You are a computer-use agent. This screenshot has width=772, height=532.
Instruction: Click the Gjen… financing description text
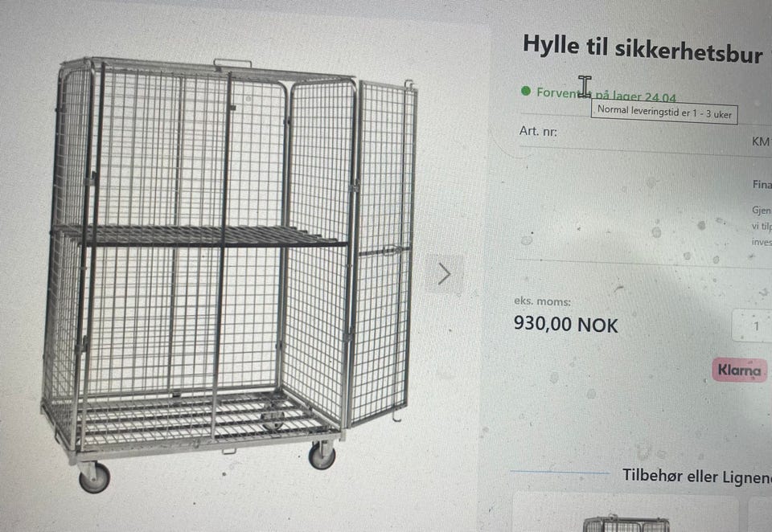pos(762,226)
